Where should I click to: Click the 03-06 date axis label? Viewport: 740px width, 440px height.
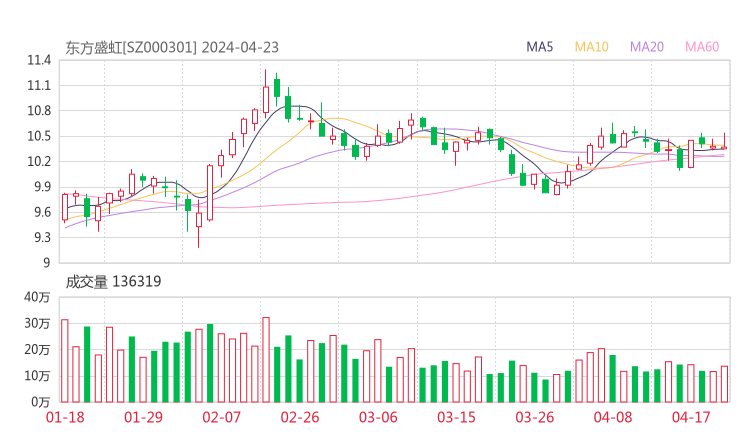[x=378, y=417]
